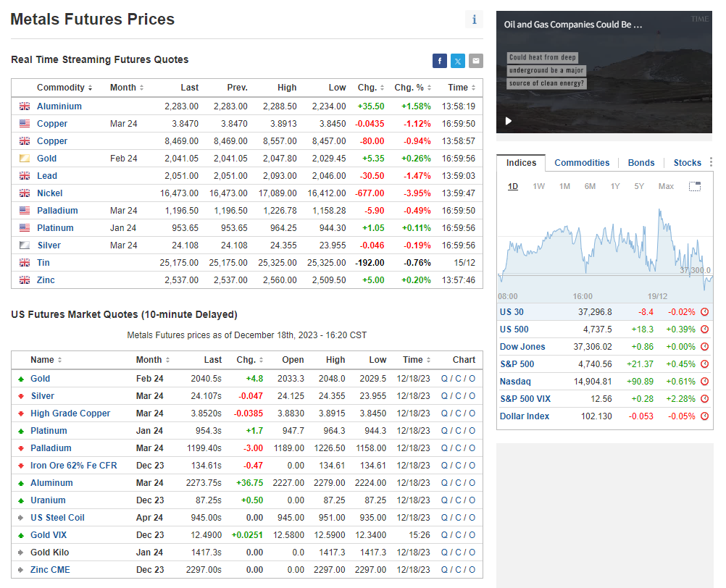726x588 pixels.
Task: Select the 1D chart range
Action: (x=512, y=186)
